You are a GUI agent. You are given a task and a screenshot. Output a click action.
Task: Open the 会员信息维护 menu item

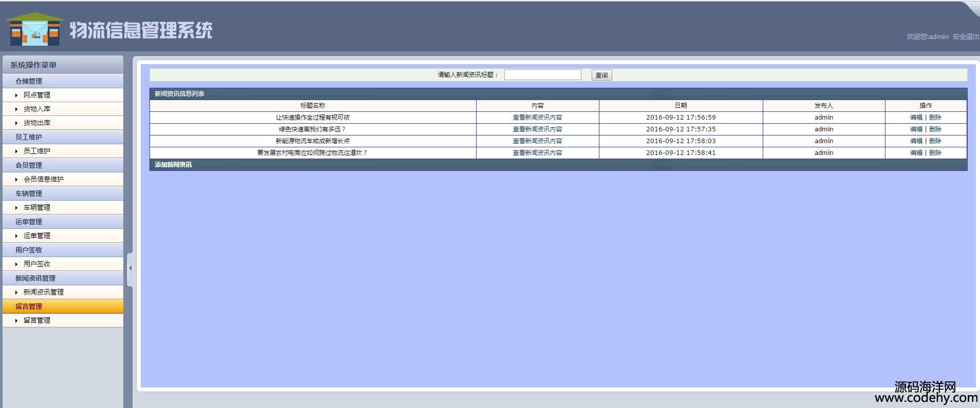coord(44,179)
